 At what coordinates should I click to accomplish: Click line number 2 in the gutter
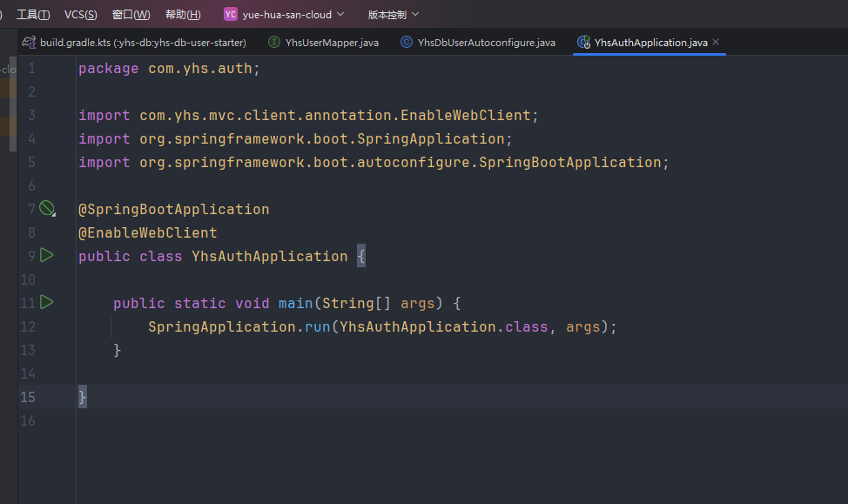(31, 92)
